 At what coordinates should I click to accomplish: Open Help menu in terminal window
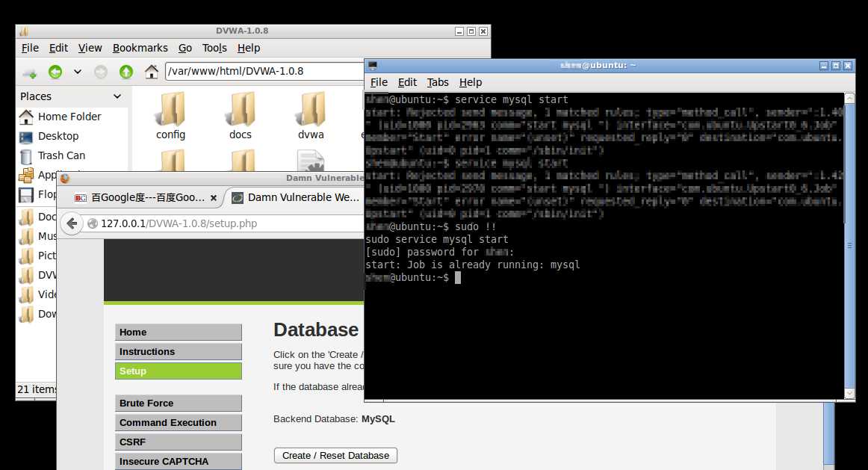(x=471, y=82)
